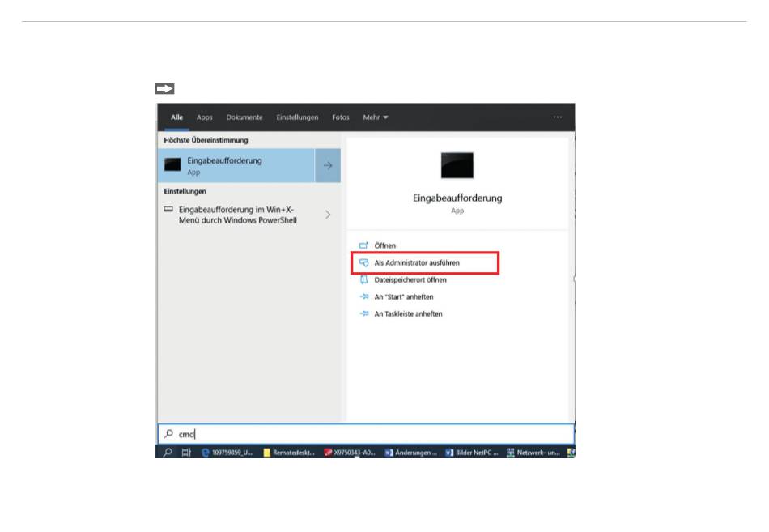Click Dateispeicherort öffnen
This screenshot has width=769, height=532.
pos(410,279)
